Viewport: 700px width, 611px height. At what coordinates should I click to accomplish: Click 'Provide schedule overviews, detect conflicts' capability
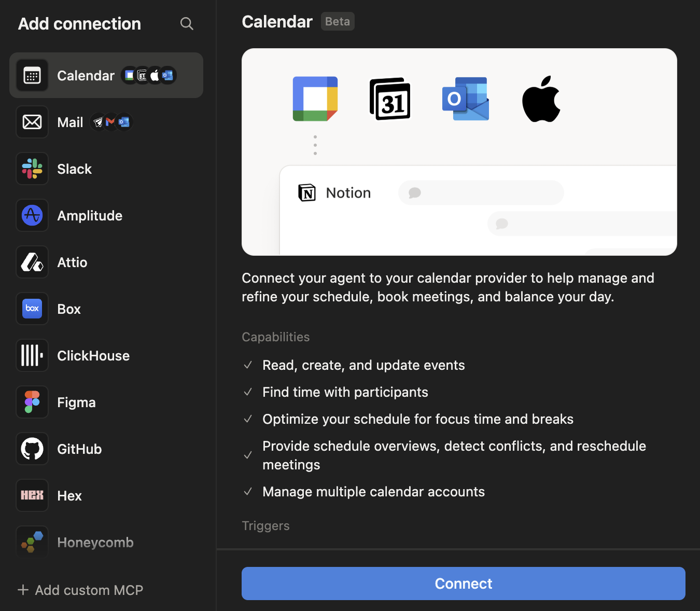(x=454, y=455)
